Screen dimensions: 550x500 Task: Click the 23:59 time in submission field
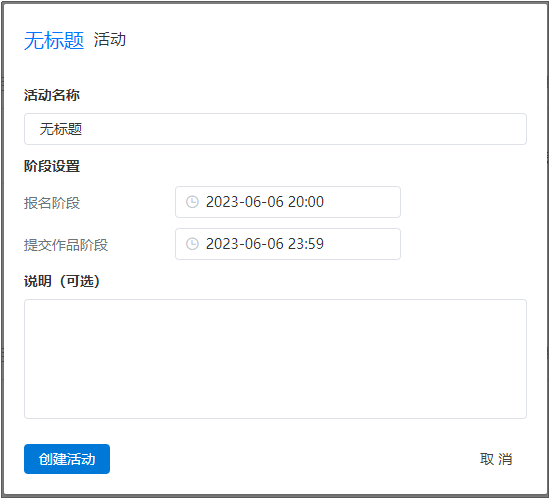pos(306,244)
